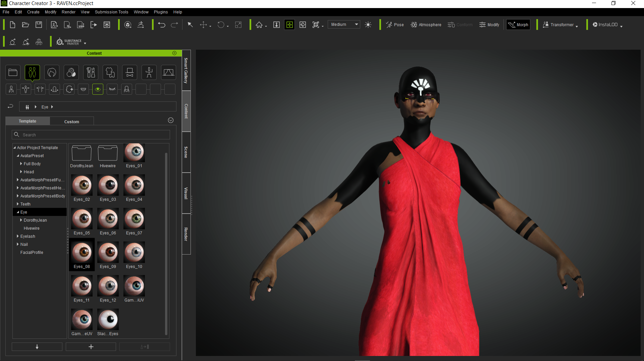Click the Search input field
644x361 pixels.
[x=91, y=135]
